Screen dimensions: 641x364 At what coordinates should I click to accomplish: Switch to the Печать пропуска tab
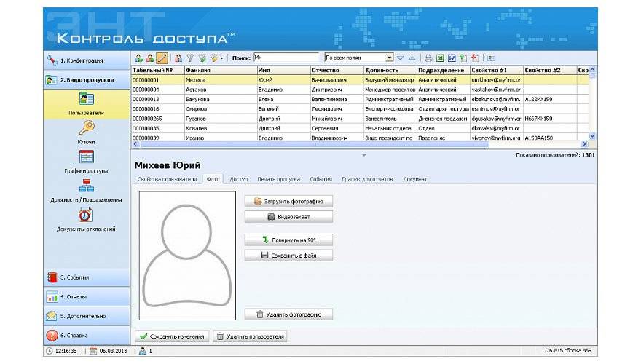pyautogui.click(x=278, y=178)
